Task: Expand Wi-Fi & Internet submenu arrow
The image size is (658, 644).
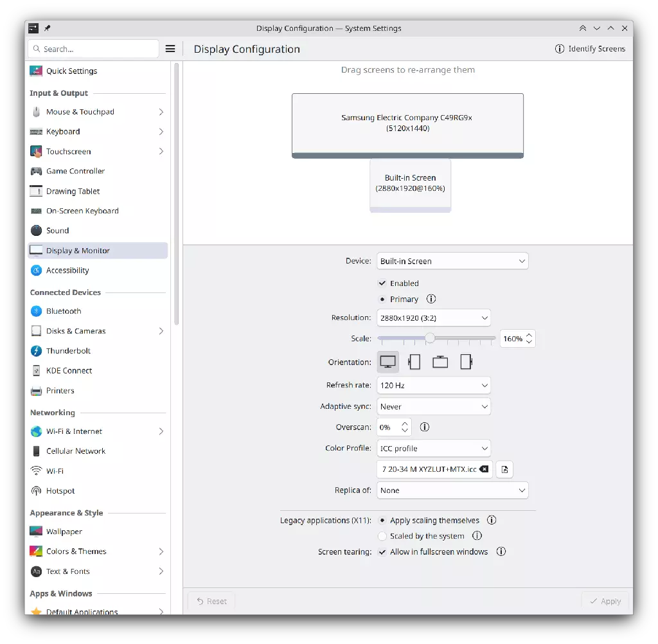Action: click(161, 431)
